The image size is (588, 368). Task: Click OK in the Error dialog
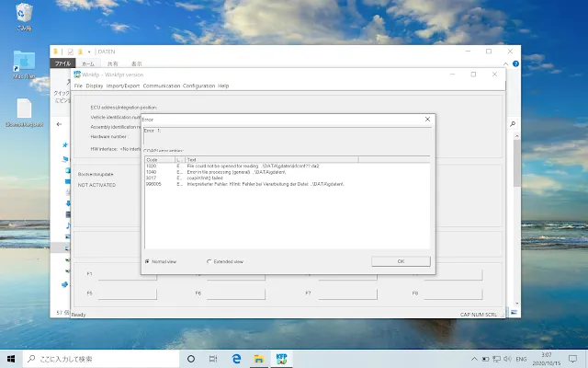[401, 261]
